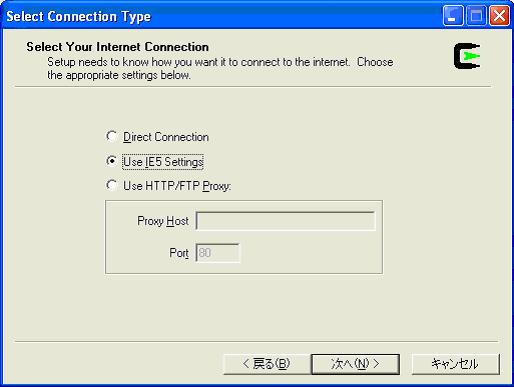This screenshot has height=387, width=514.
Task: Click the Select Connection Type title bar
Action: tap(220, 16)
